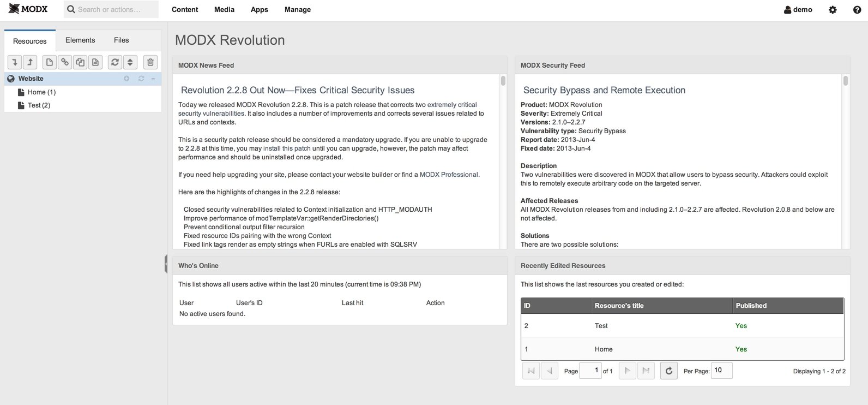The height and width of the screenshot is (405, 868).
Task: Refresh the resource tree with the toolbar refresh icon
Action: tap(115, 62)
